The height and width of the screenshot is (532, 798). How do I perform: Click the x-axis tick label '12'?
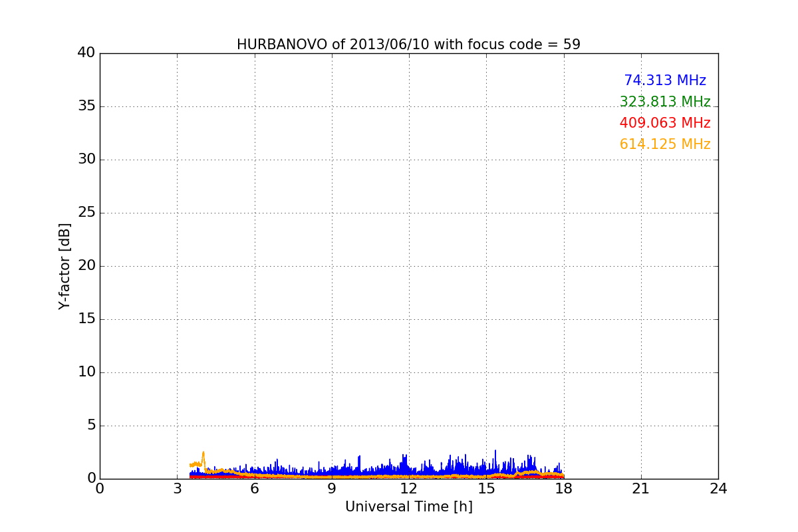click(x=408, y=489)
